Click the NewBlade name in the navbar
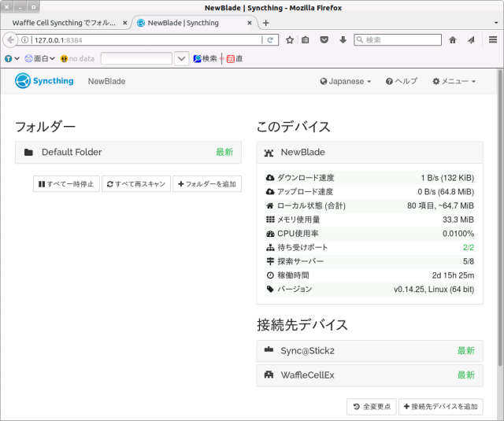504x421 pixels. [107, 81]
